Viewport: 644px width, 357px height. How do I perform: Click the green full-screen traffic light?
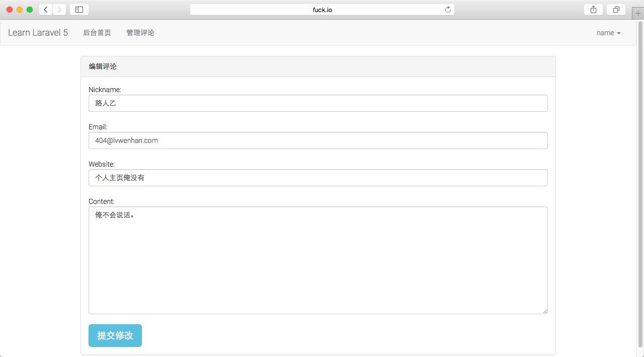click(x=30, y=9)
